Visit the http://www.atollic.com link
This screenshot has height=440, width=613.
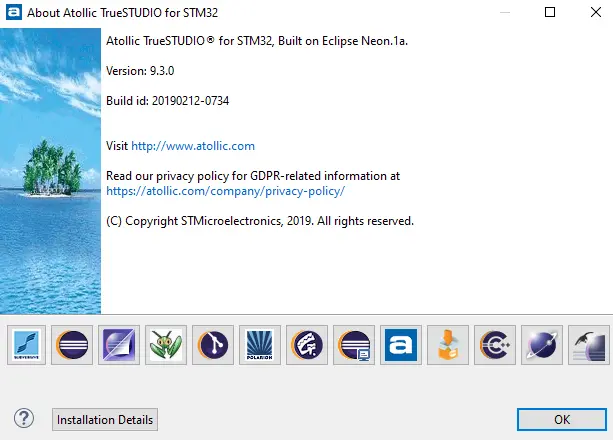pyautogui.click(x=193, y=146)
